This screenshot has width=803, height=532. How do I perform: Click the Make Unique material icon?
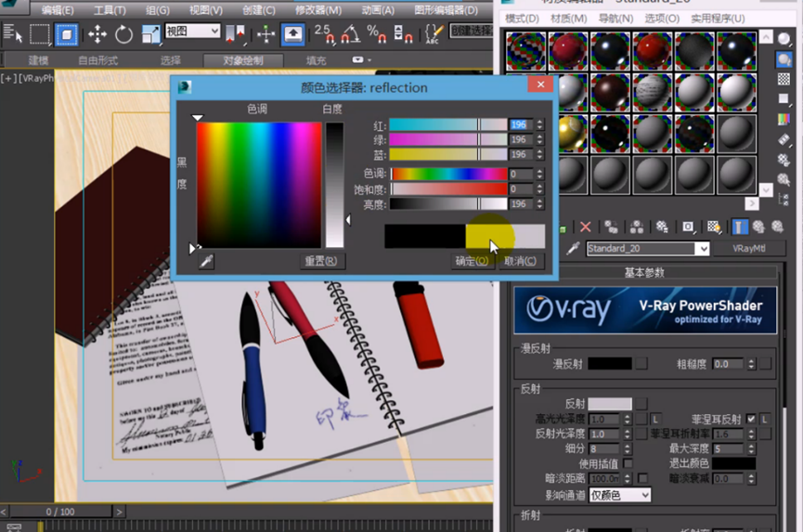tap(637, 227)
